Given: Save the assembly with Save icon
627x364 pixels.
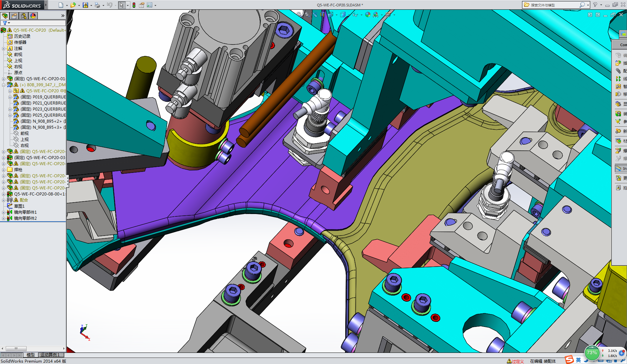Looking at the screenshot, I should pyautogui.click(x=85, y=5).
